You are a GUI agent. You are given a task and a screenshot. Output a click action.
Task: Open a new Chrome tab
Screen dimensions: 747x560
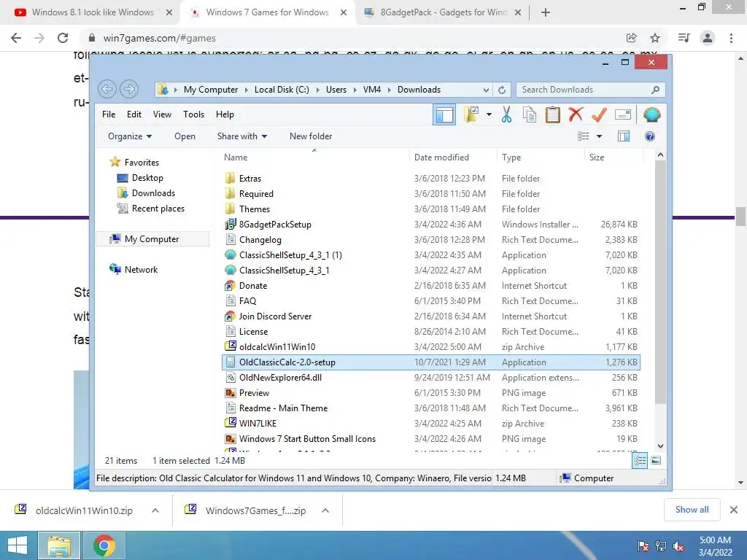pyautogui.click(x=546, y=12)
